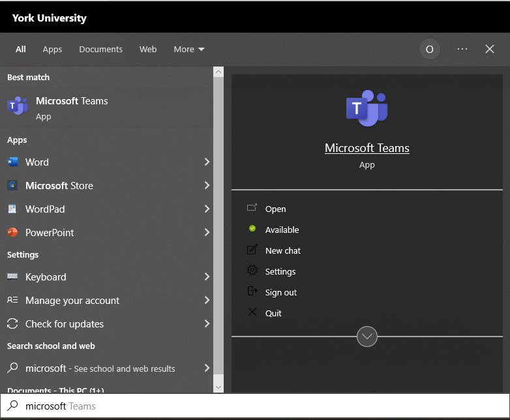510x420 pixels.
Task: Select the WordPad result text
Action: (45, 209)
